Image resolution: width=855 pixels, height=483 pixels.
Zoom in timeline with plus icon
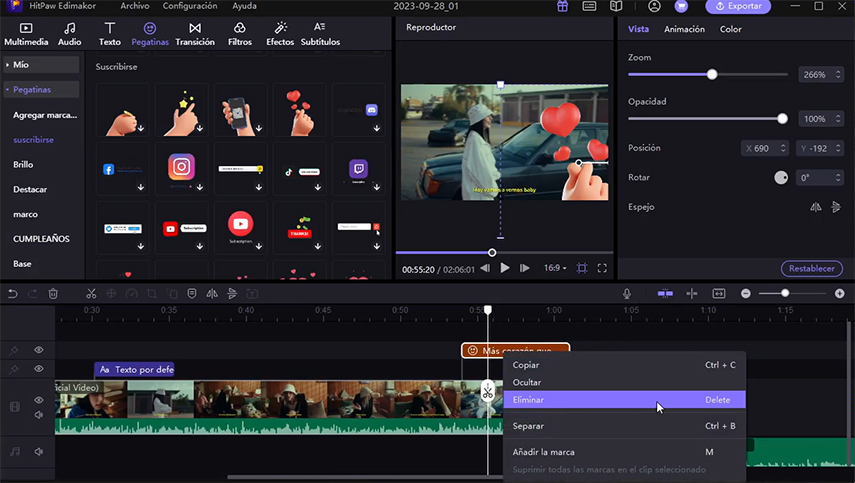tap(840, 294)
